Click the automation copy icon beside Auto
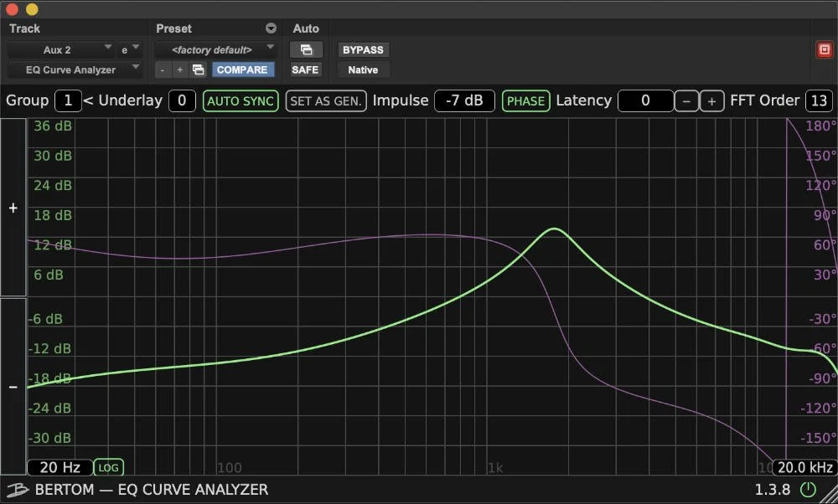 pyautogui.click(x=307, y=49)
